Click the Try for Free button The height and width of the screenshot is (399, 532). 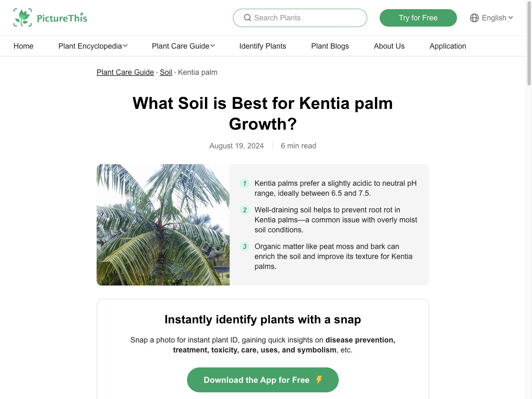pos(418,18)
